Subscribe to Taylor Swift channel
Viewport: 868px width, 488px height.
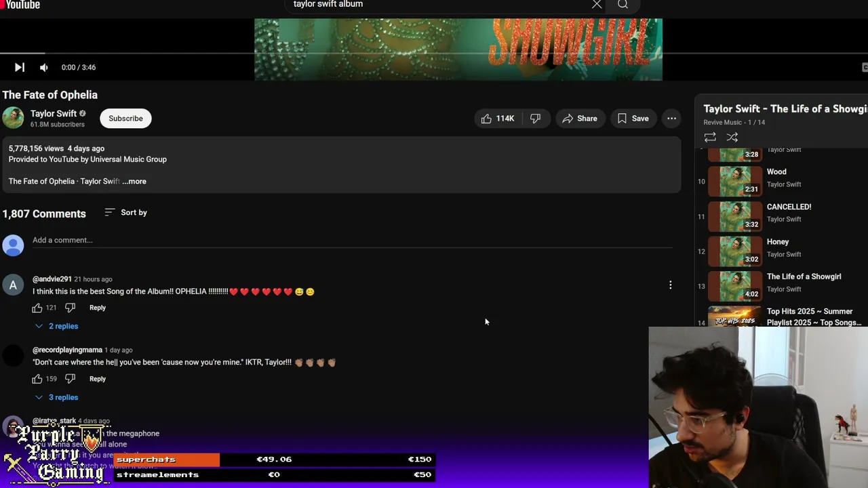(125, 118)
